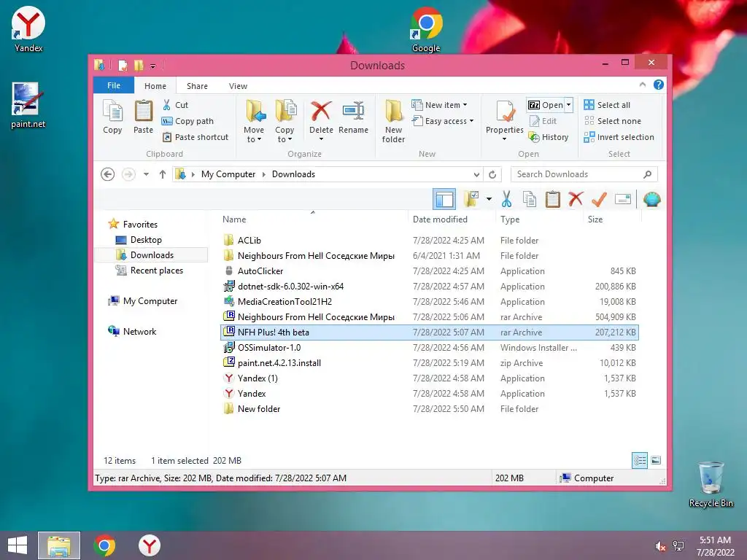747x560 pixels.
Task: Refresh the Downloads folder
Action: click(x=492, y=174)
